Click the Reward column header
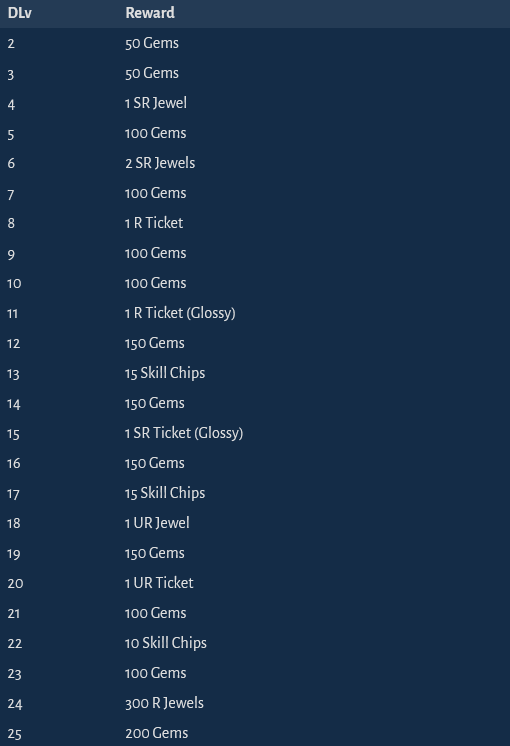 pyautogui.click(x=150, y=13)
